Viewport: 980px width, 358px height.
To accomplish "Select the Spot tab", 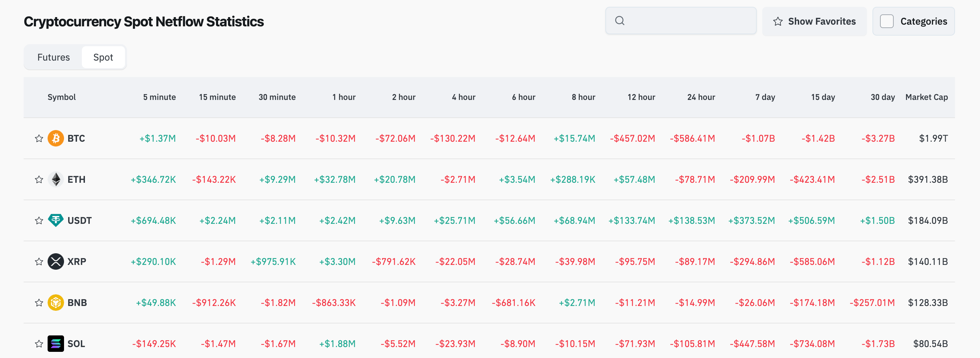I will point(103,57).
